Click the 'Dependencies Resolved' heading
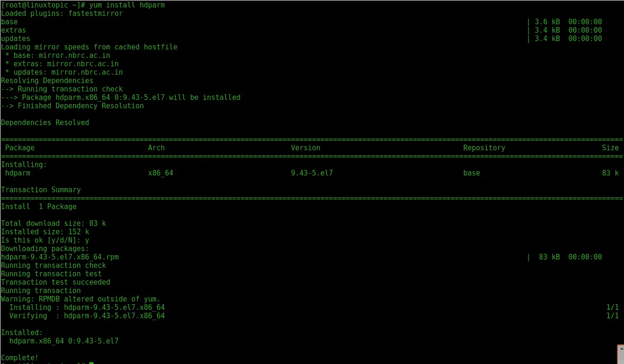Image resolution: width=624 pixels, height=364 pixels. point(45,122)
